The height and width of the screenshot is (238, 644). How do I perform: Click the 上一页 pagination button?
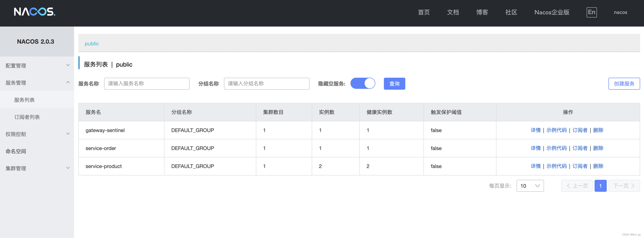577,186
